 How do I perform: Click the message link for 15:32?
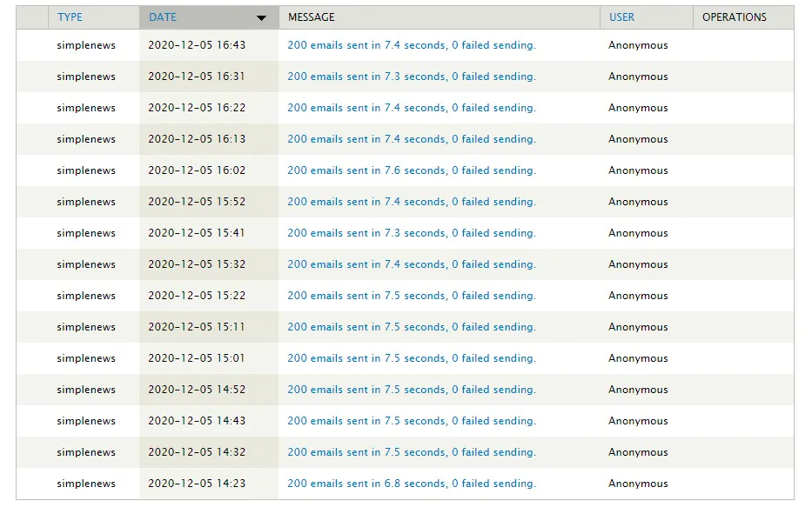[x=411, y=264]
